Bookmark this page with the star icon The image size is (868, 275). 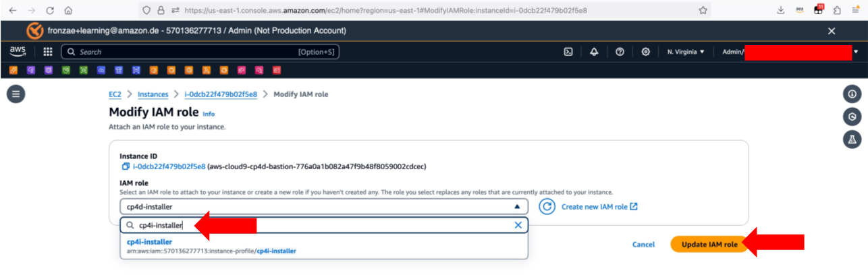703,10
